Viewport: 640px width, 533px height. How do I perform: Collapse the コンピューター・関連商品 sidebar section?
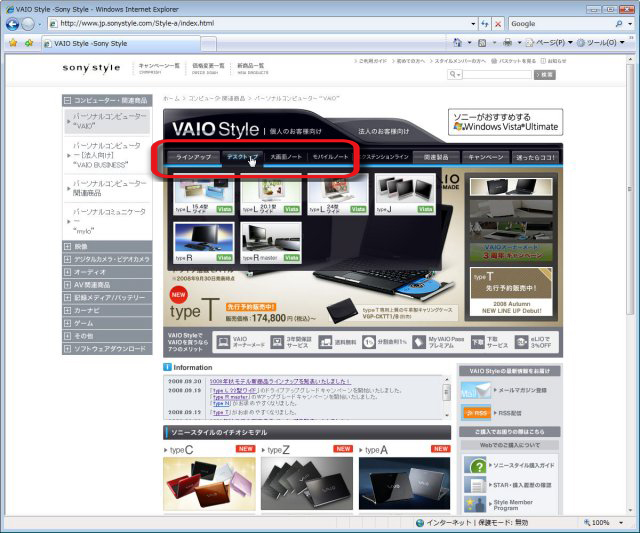click(x=67, y=100)
